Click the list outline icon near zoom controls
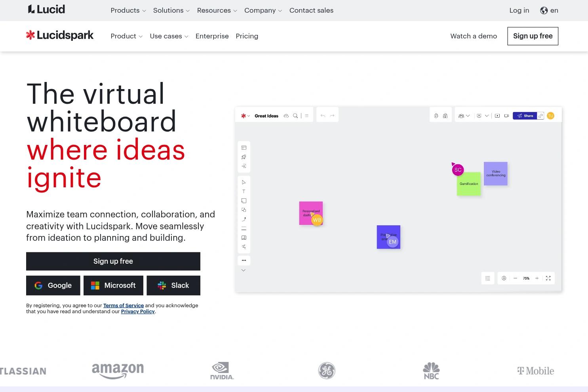The image size is (588, 392). tap(488, 278)
